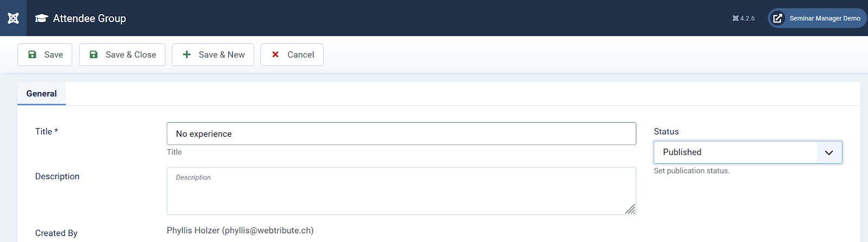Click the floppy disk icon on Save

(33, 55)
